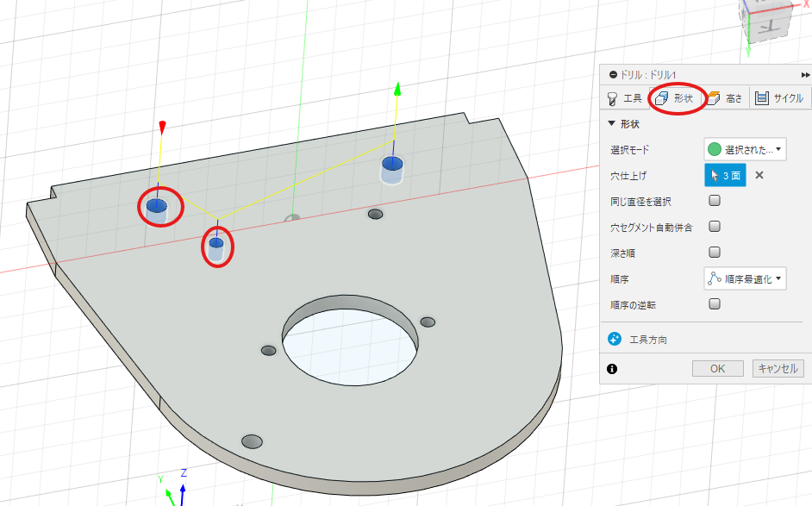
Task: Select the grey hole near the plate's bottom edge
Action: pos(252,441)
